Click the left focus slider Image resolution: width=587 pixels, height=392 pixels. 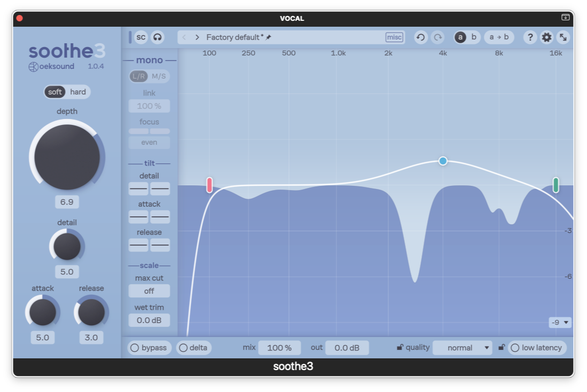[138, 131]
